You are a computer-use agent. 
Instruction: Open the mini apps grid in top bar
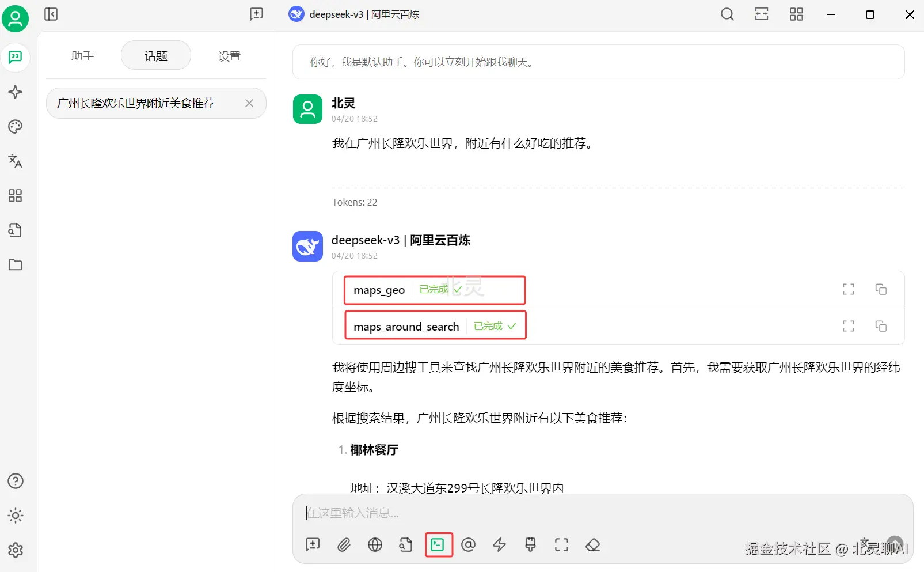point(796,14)
